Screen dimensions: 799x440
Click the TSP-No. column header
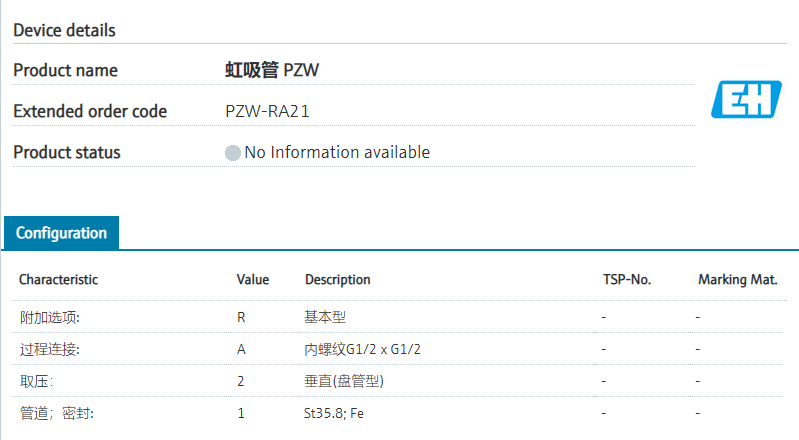click(x=627, y=280)
